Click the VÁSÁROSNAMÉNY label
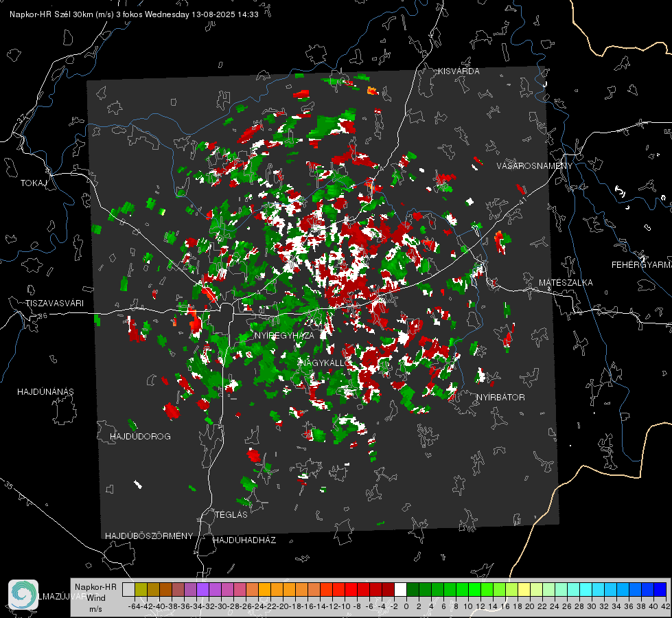672x618 pixels. (535, 166)
